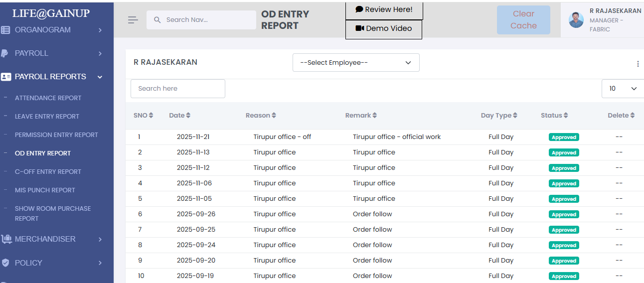Play the Demo Video button
This screenshot has width=644, height=283.
(x=384, y=29)
